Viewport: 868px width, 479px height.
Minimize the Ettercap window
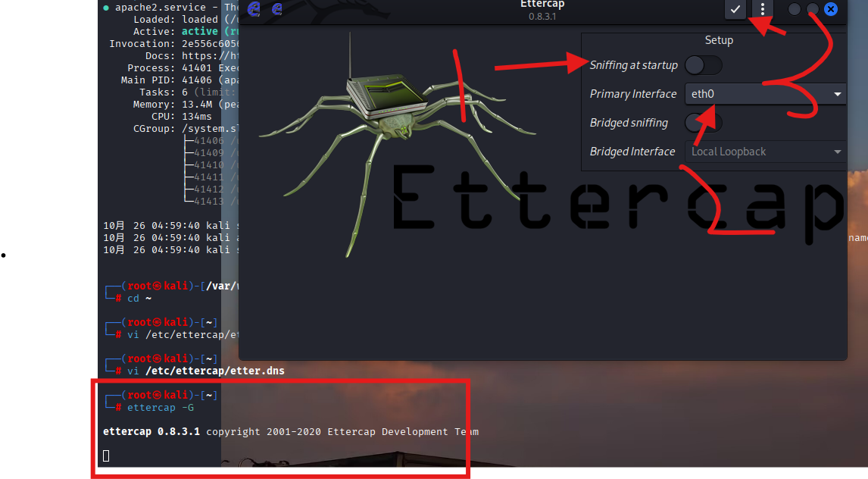click(794, 9)
